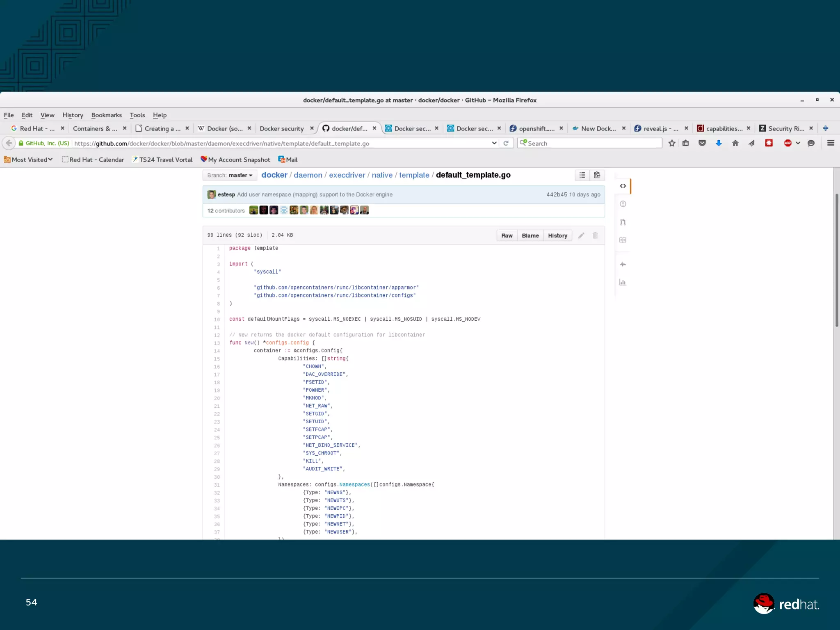Click the Raw button
840x630 pixels.
[507, 235]
